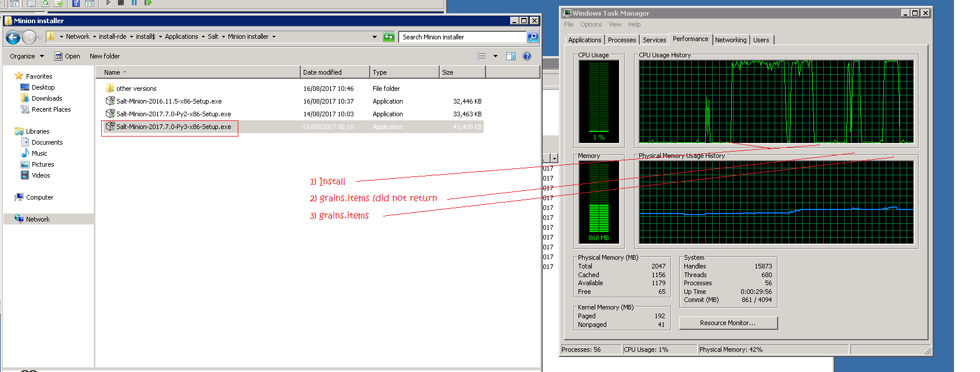The image size is (980, 372).
Task: Sort files by the Type column header
Action: coord(404,72)
